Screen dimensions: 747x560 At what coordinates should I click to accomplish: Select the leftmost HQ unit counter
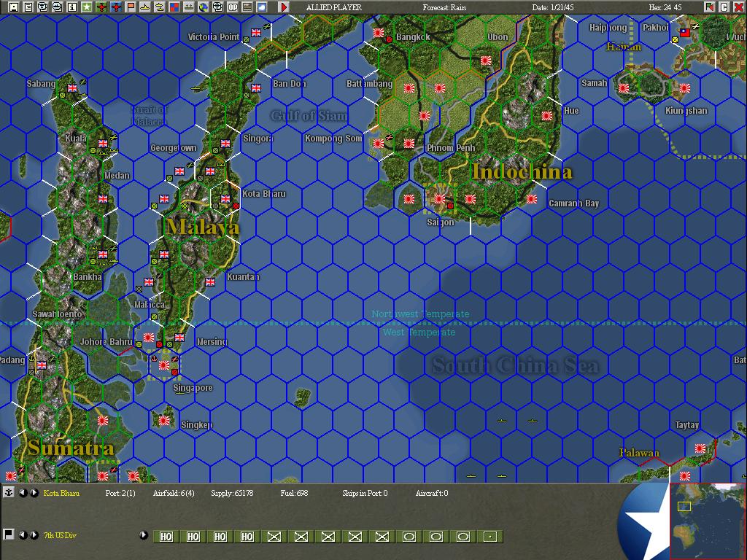point(166,537)
